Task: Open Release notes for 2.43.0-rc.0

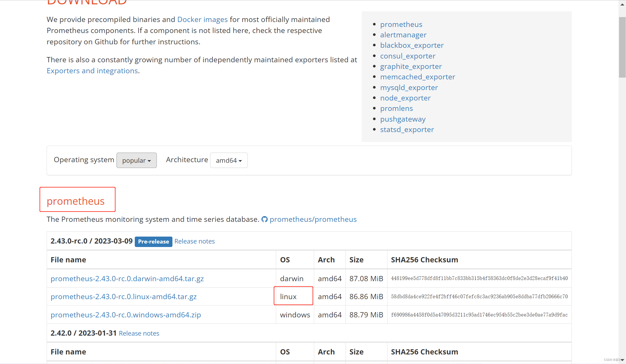Action: click(x=194, y=241)
